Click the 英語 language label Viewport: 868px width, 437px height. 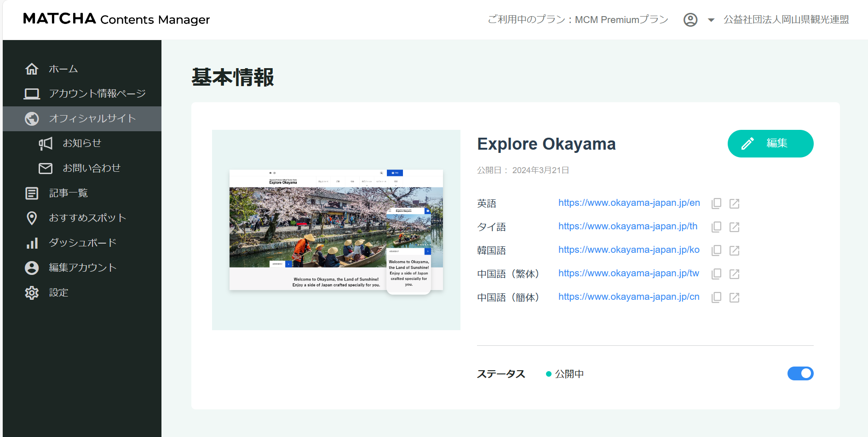487,204
